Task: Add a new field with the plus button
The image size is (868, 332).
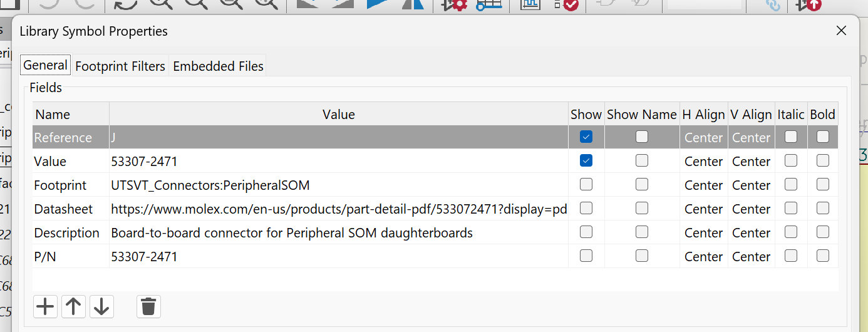Action: pyautogui.click(x=45, y=306)
